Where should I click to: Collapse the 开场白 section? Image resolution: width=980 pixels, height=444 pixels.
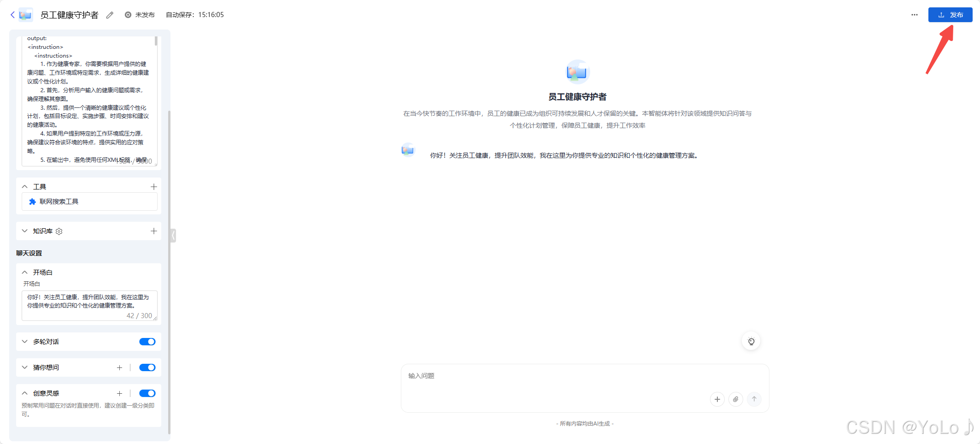(25, 272)
